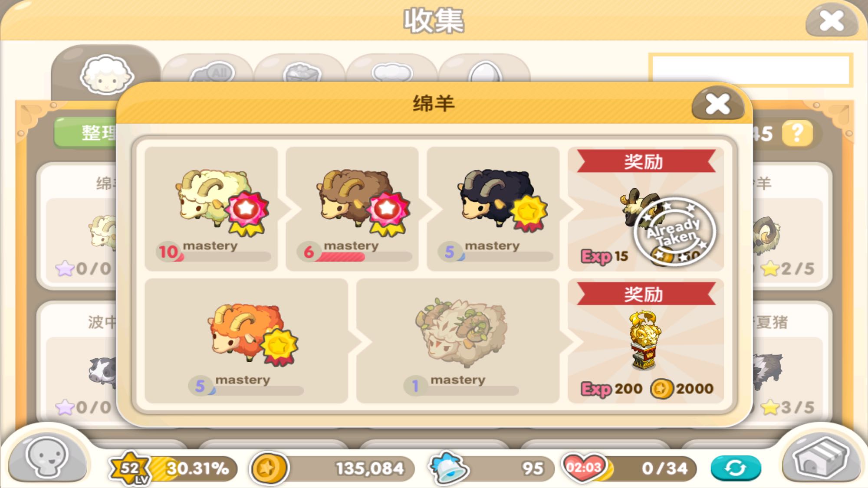Claim the golden trophy reward
Image resolution: width=868 pixels, height=488 pixels.
tap(646, 341)
